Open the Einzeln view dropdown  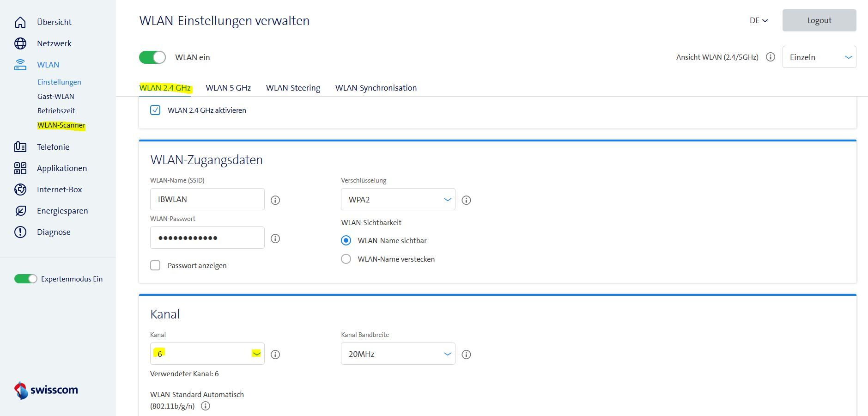819,57
